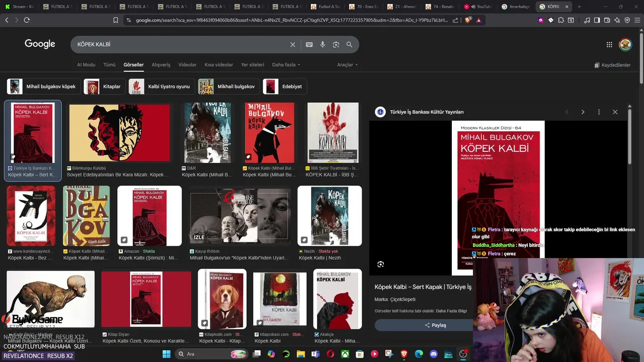The image size is (644, 362).
Task: Select the Mikhail bulgakov filter chip
Action: (x=229, y=86)
